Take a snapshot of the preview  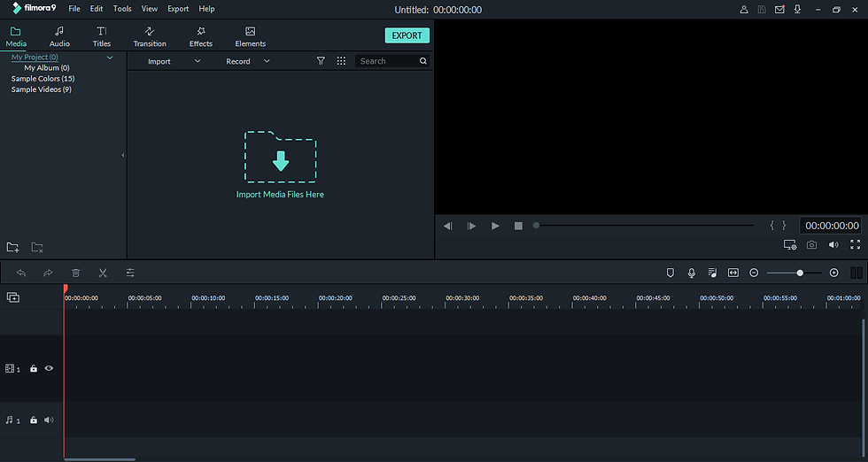pos(811,244)
